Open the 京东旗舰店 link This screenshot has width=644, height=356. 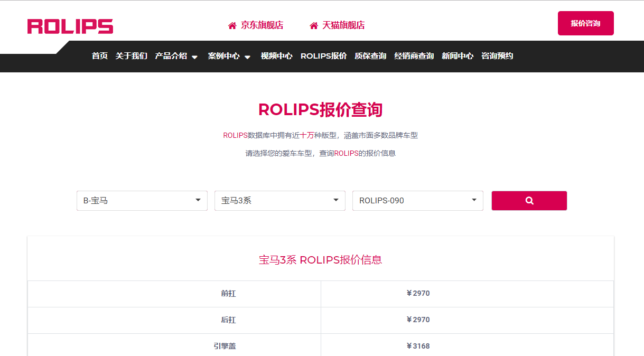(x=262, y=25)
